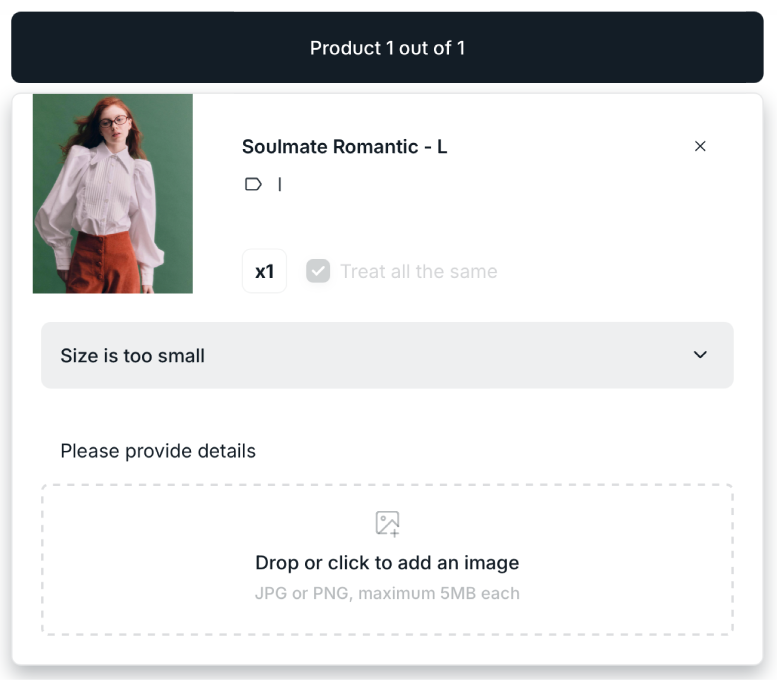Click the rust skirt in product photo
Image resolution: width=777 pixels, height=692 pixels.
tap(110, 265)
